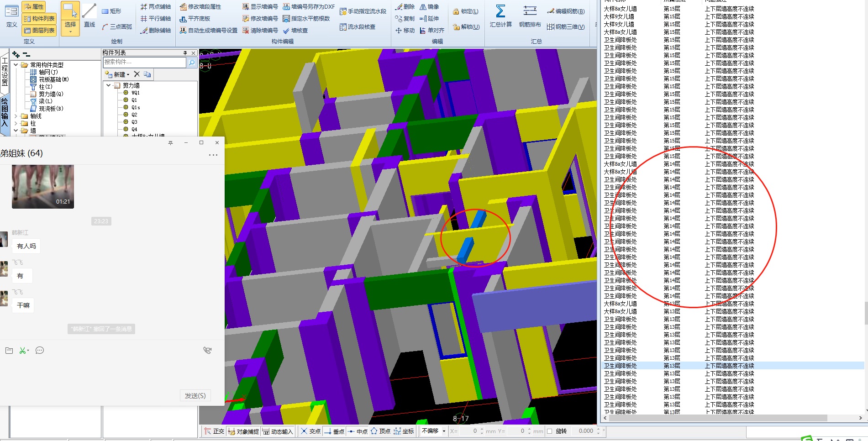This screenshot has width=868, height=441.
Task: Click 手动指定流水段 tool
Action: point(363,11)
